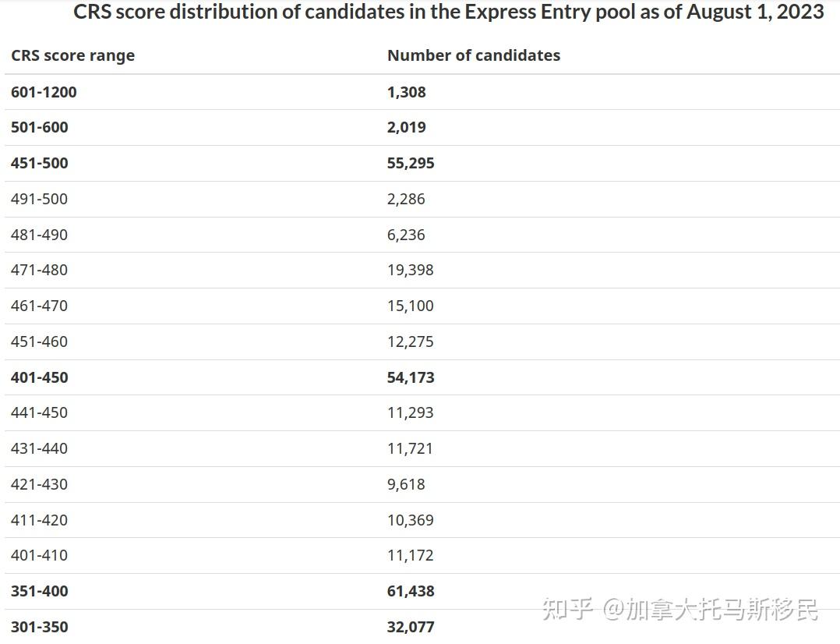Select the table title mentioning August 1, 2023
Screen dimensions: 840x644
click(x=448, y=12)
